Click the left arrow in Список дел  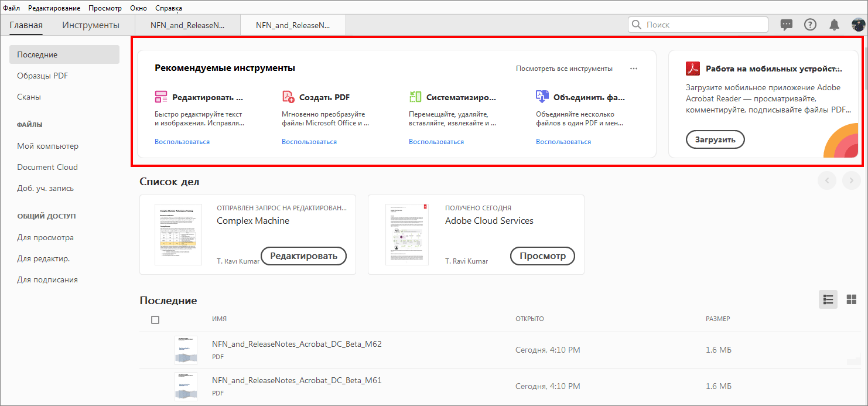[x=826, y=180]
